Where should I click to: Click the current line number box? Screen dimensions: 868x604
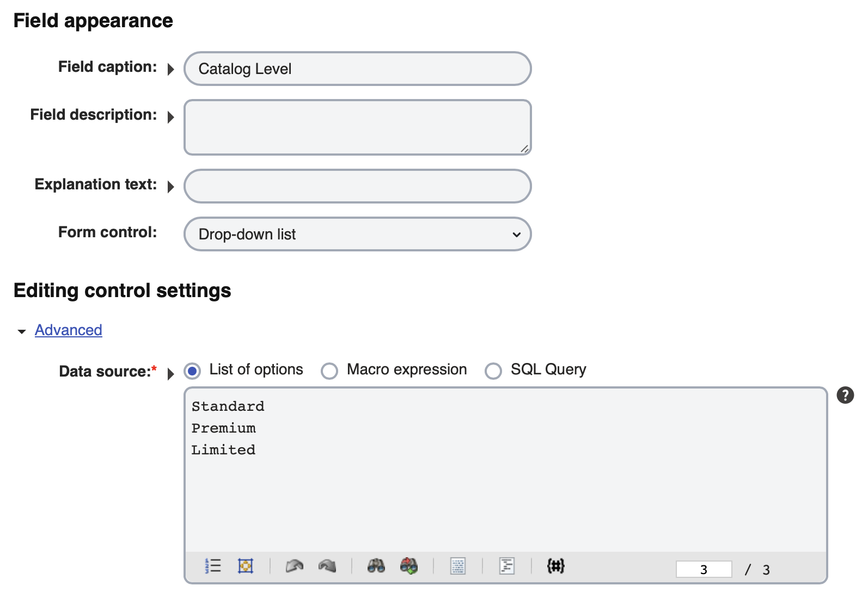click(704, 569)
